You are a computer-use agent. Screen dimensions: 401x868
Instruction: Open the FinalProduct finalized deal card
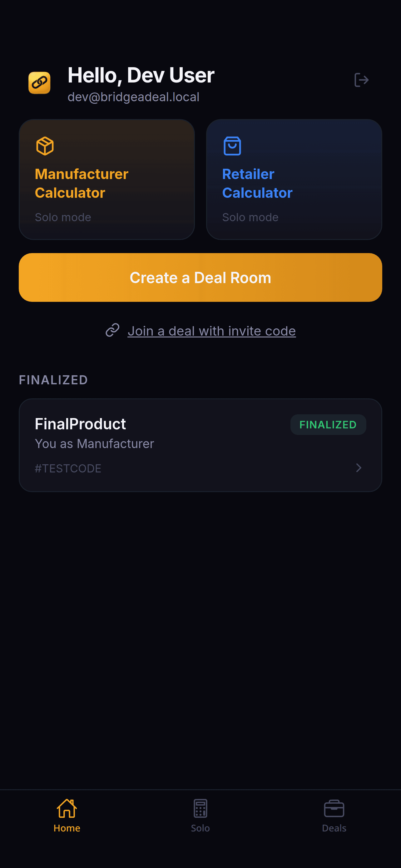200,445
